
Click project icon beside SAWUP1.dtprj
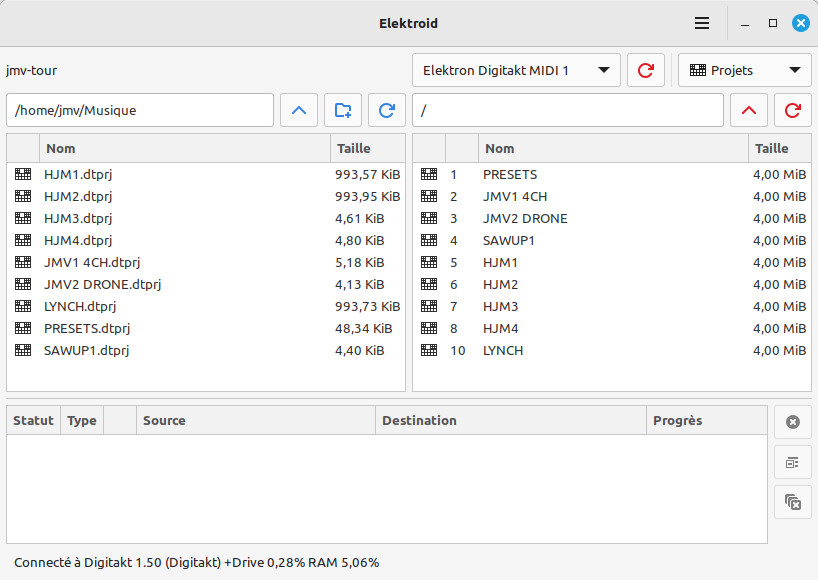tap(23, 350)
